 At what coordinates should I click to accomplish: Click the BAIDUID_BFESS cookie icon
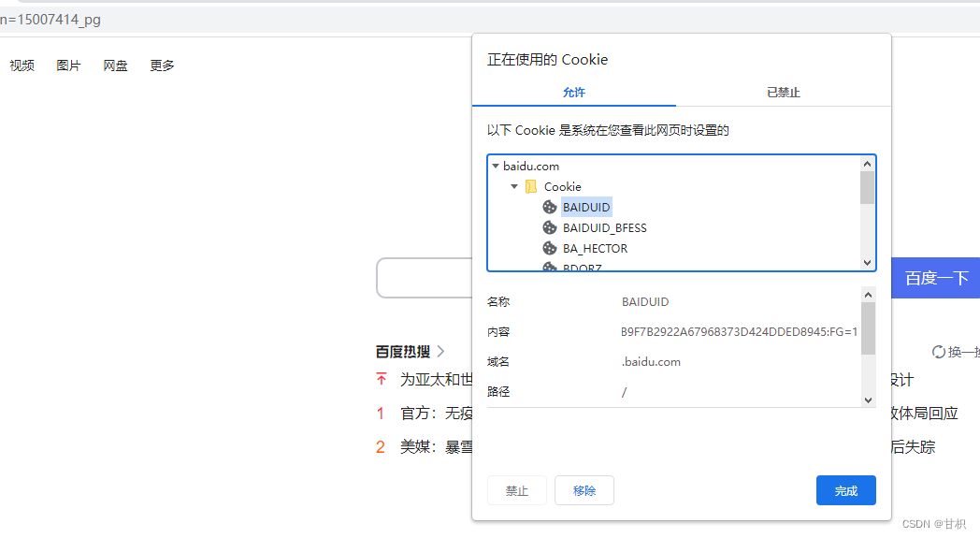549,227
